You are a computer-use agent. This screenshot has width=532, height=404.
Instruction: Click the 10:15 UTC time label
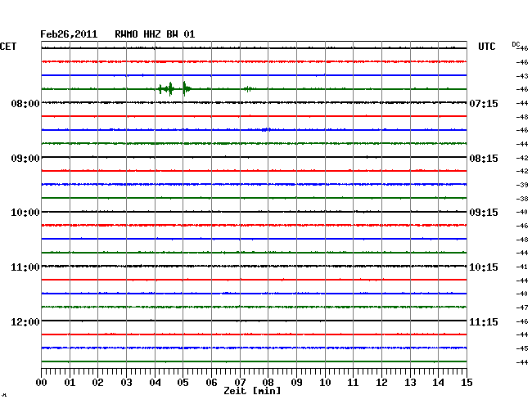pos(484,267)
